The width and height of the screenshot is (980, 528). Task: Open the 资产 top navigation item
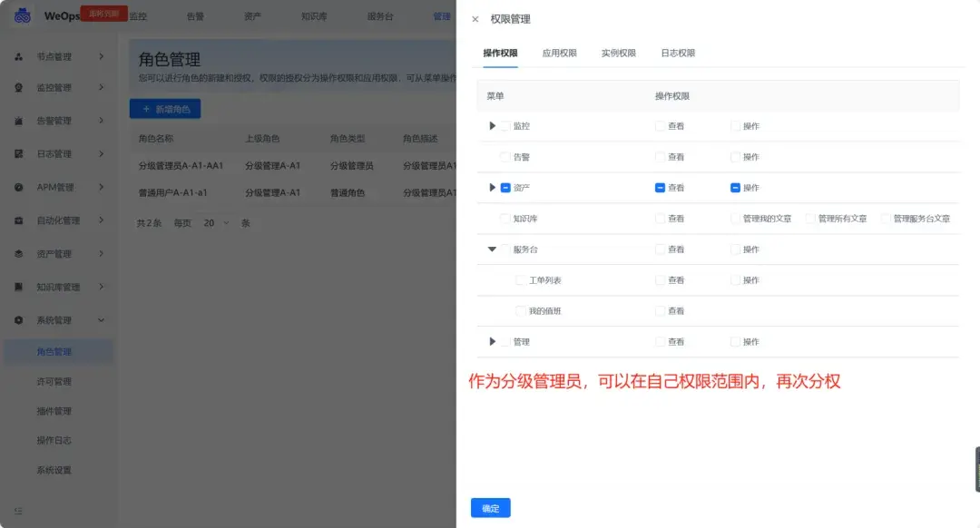pyautogui.click(x=252, y=16)
